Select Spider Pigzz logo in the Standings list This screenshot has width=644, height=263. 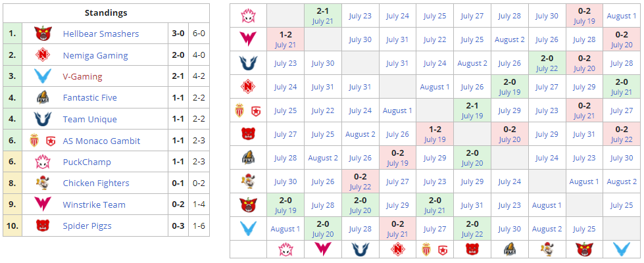pos(43,226)
